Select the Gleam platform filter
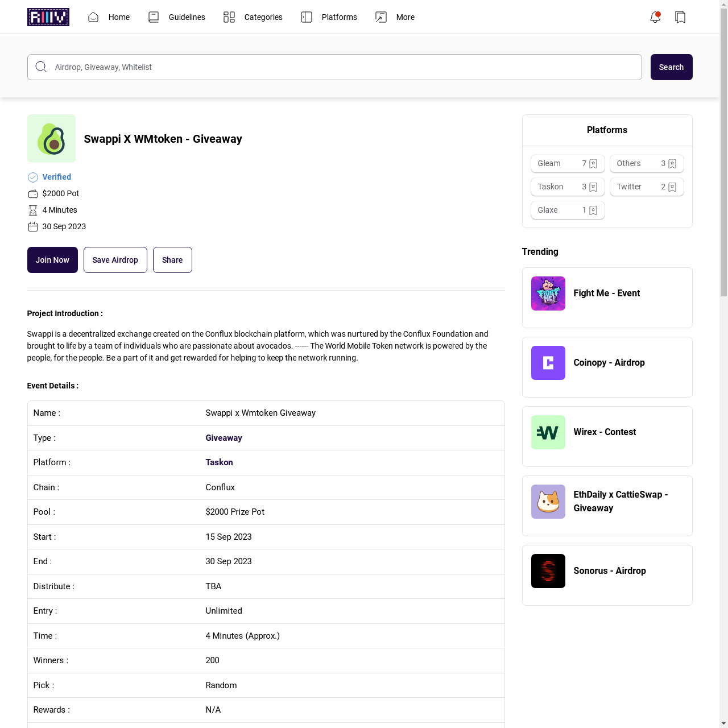Viewport: 728px width, 728px height. click(x=568, y=164)
